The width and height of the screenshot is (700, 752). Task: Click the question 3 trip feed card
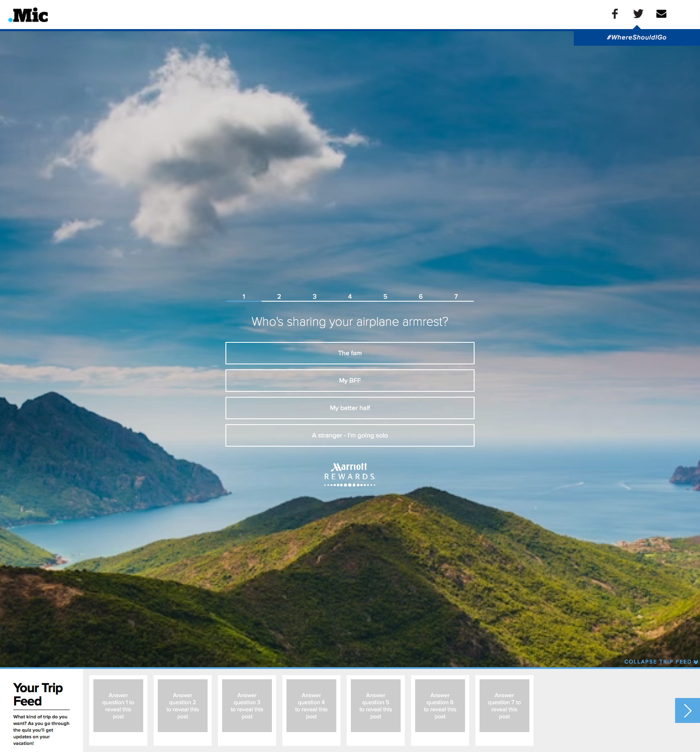pos(247,706)
